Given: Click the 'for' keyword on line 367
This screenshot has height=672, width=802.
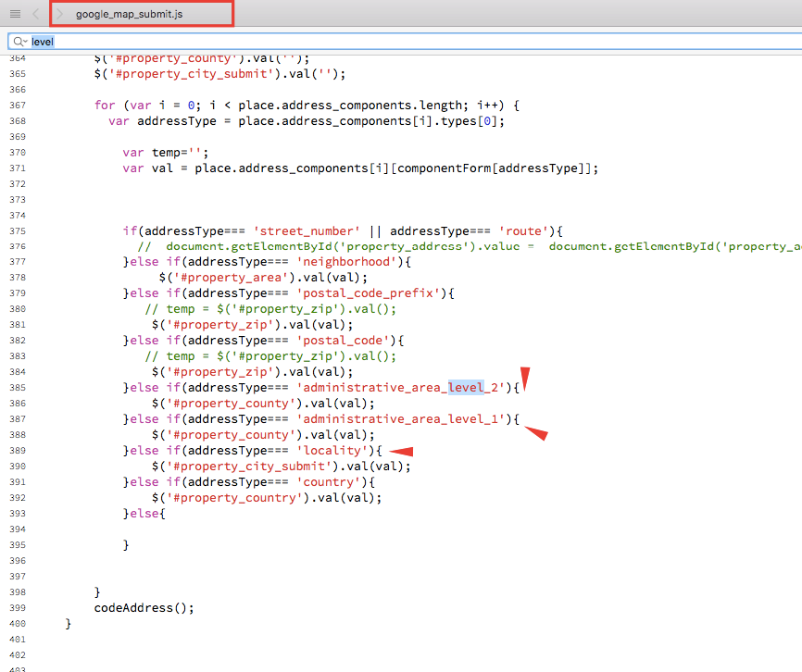Looking at the screenshot, I should (x=104, y=105).
